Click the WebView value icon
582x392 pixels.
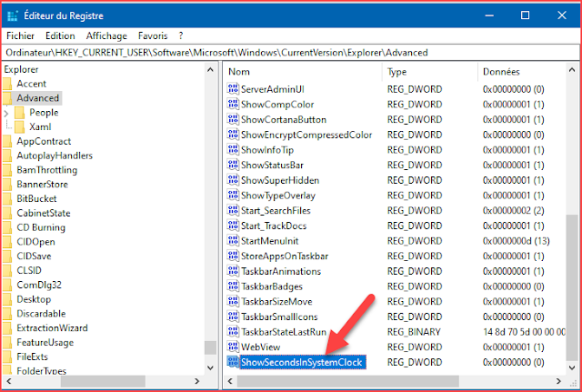(233, 347)
